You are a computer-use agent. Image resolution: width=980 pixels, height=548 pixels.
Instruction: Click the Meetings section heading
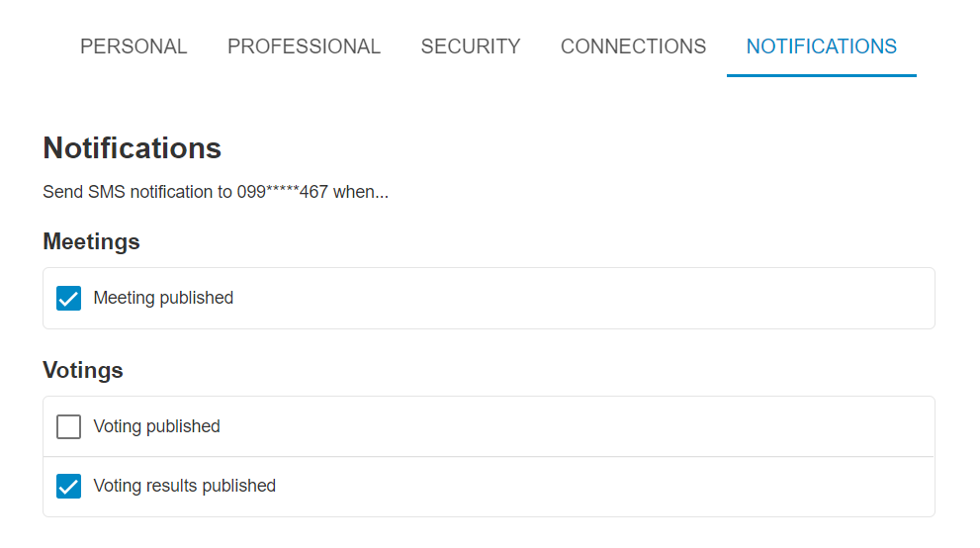click(x=91, y=241)
